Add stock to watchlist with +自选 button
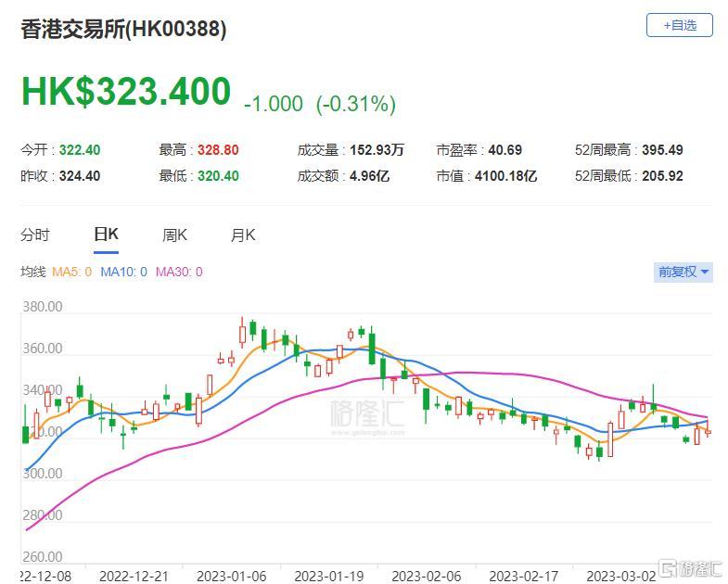This screenshot has width=728, height=584. tap(679, 25)
